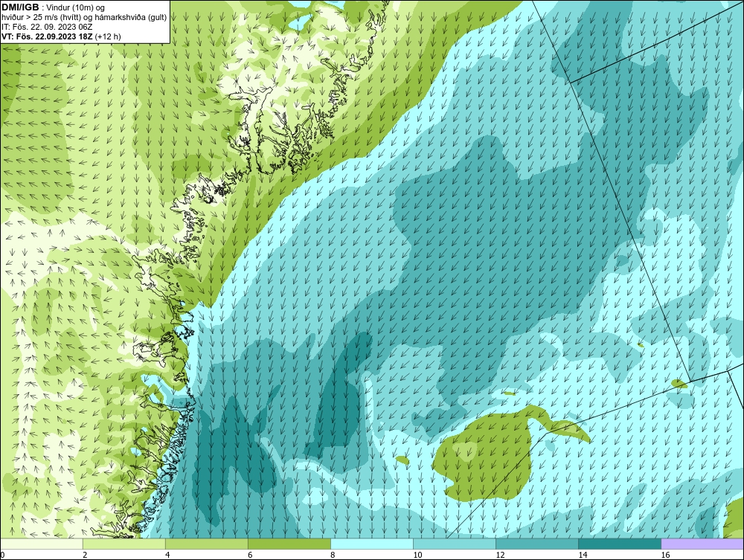
Task: Click the 4–6 m/s green legend swatch
Action: 207,544
